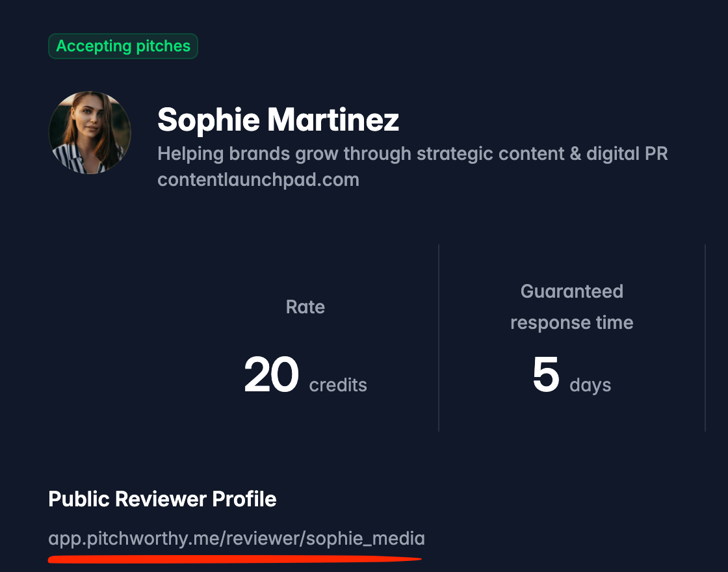This screenshot has height=572, width=728.
Task: Select the Sophie Martinez name heading
Action: pyautogui.click(x=278, y=120)
